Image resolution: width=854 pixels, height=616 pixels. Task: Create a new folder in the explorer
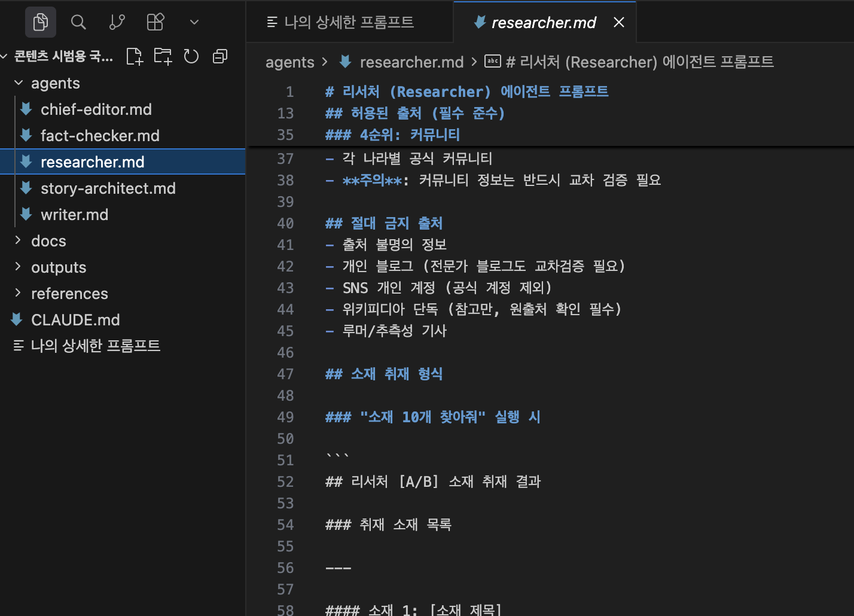click(163, 56)
